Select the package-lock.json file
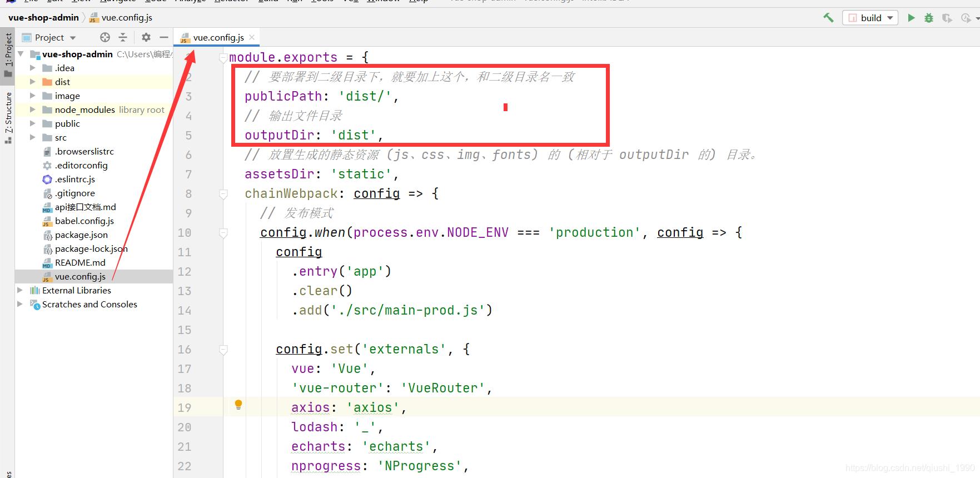 pyautogui.click(x=91, y=248)
